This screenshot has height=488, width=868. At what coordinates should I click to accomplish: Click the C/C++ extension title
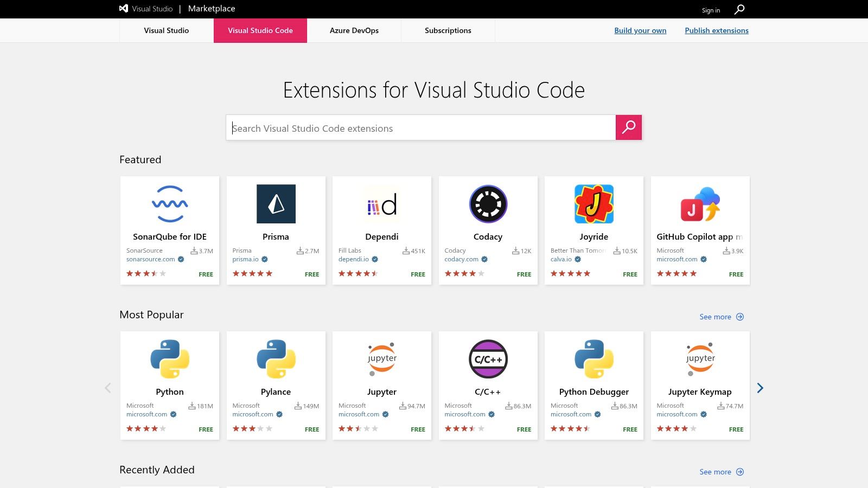(x=488, y=391)
